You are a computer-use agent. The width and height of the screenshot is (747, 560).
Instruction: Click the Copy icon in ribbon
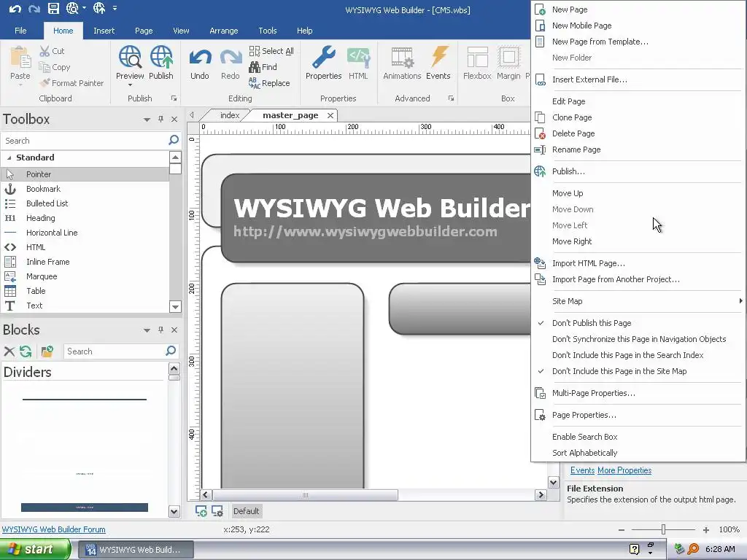coord(44,67)
